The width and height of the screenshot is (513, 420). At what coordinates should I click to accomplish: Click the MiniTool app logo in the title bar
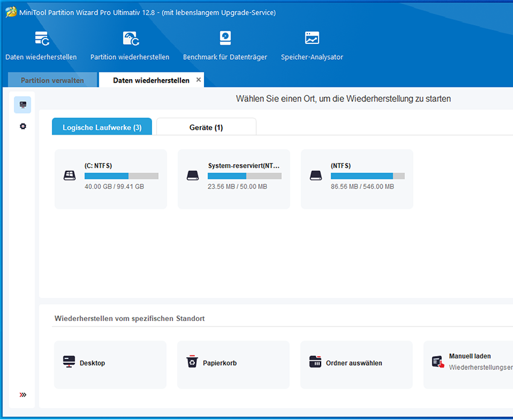pos(11,12)
